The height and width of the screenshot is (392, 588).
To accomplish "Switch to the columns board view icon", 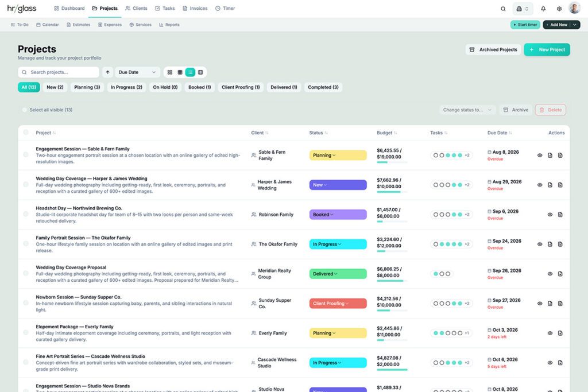I will click(x=200, y=72).
